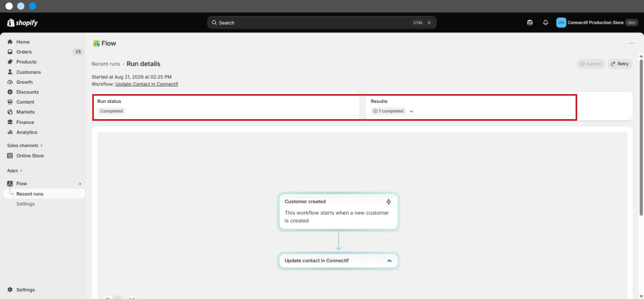Open the Sidekick assistant icon
644x299 pixels.
pyautogui.click(x=530, y=23)
